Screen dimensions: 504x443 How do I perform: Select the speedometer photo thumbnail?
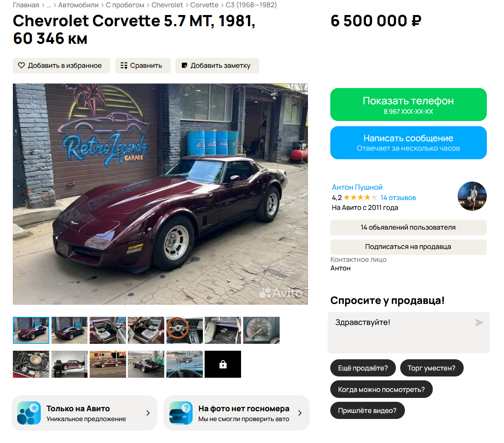point(261,330)
